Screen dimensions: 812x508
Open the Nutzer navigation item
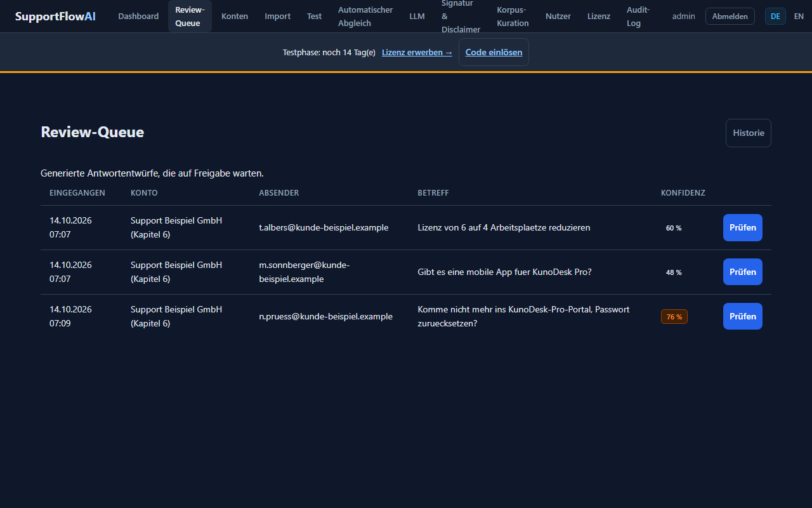[x=558, y=17]
